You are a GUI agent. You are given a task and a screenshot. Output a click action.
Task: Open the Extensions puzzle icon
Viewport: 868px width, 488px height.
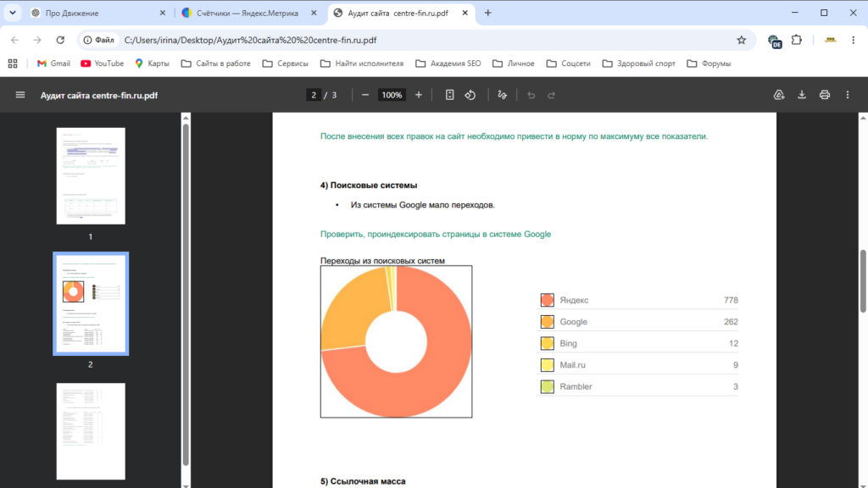pos(797,40)
